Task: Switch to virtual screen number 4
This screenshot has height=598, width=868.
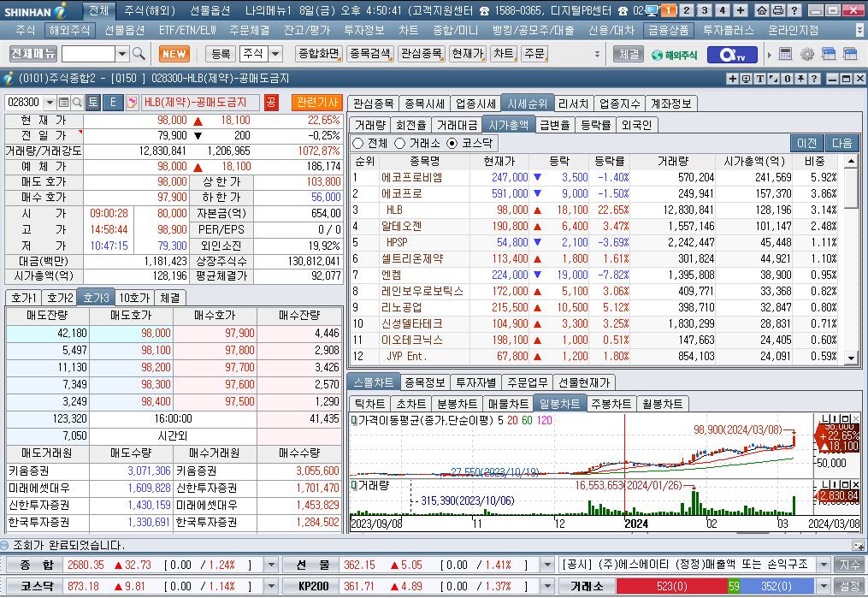Action: point(722,10)
